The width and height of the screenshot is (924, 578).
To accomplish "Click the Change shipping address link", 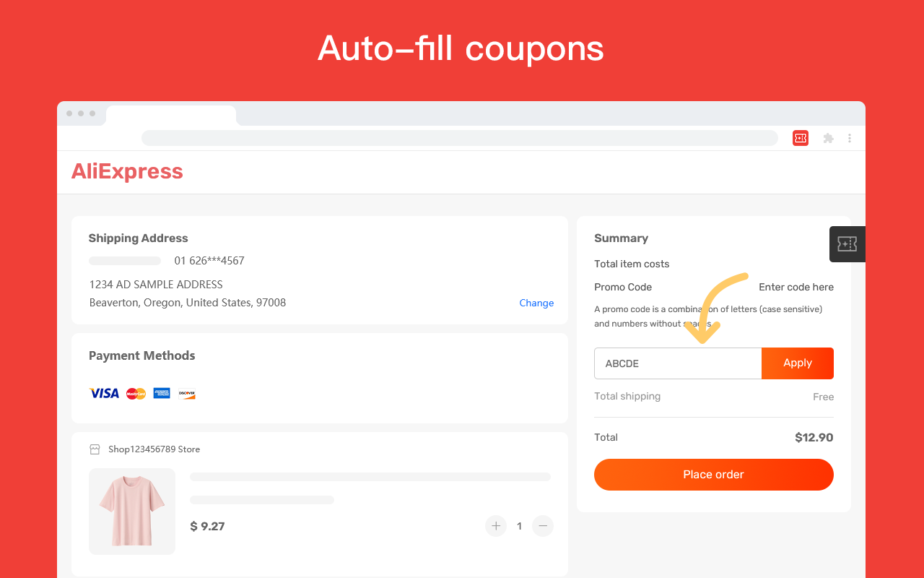I will click(x=536, y=303).
